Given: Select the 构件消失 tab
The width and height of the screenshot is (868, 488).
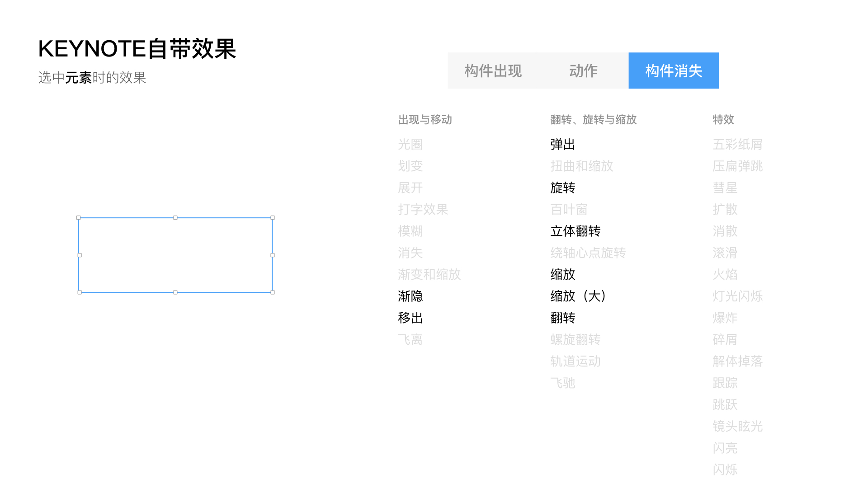Looking at the screenshot, I should pos(674,71).
